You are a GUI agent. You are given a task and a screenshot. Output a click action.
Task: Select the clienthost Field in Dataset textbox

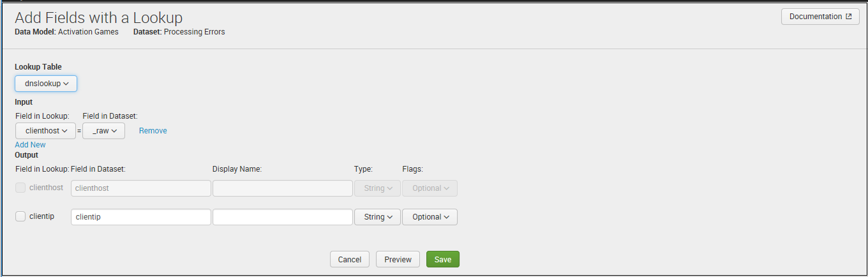pos(141,188)
